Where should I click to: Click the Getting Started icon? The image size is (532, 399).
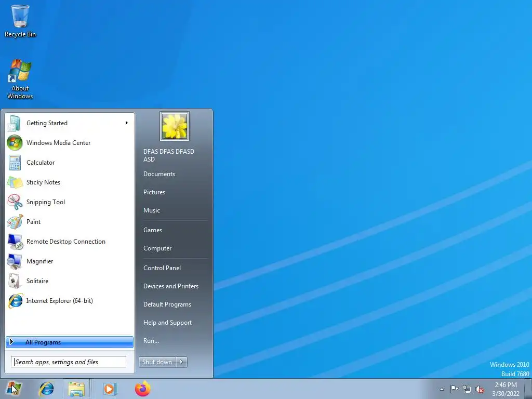click(14, 123)
